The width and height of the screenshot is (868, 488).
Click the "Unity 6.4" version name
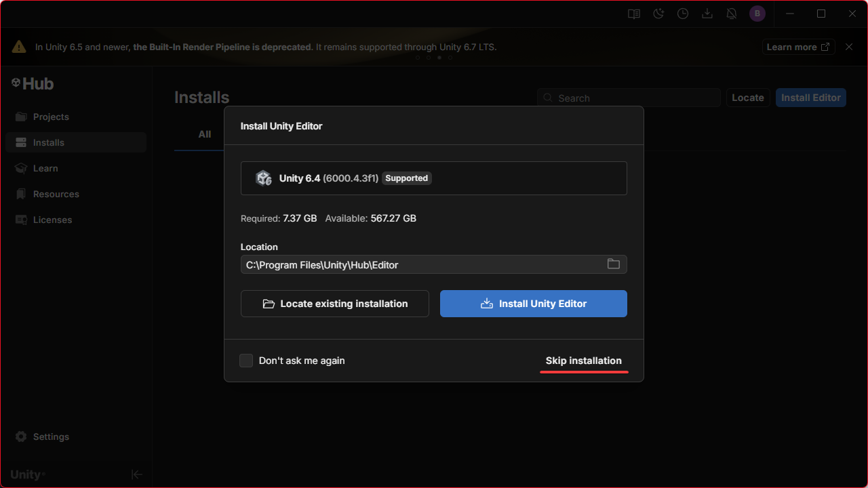click(x=300, y=178)
